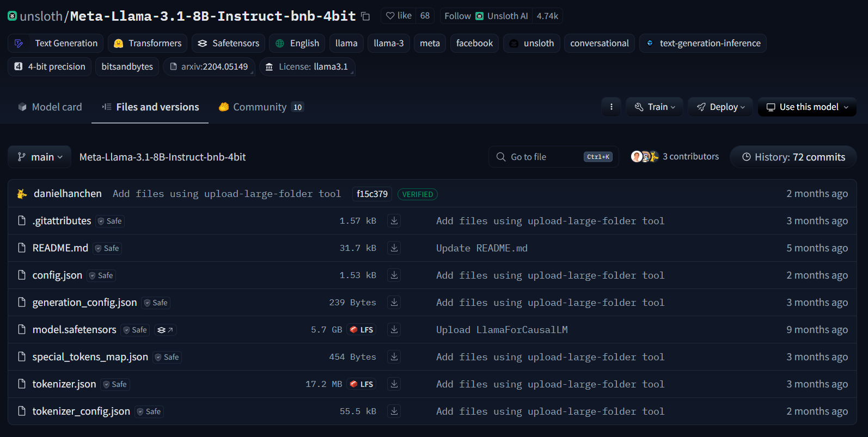Image resolution: width=868 pixels, height=437 pixels.
Task: Open the 4-bit precision tag
Action: (x=50, y=66)
